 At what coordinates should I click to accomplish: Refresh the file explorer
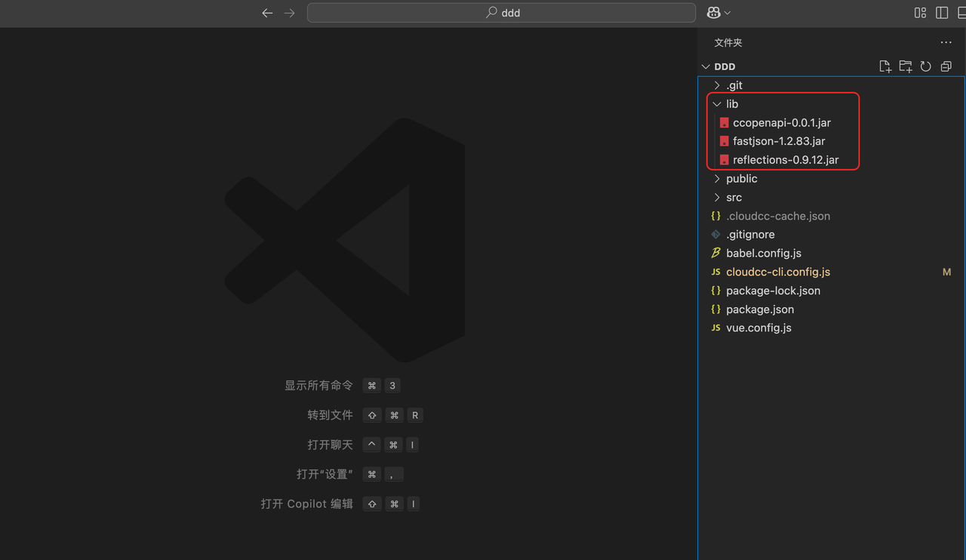[x=926, y=66]
